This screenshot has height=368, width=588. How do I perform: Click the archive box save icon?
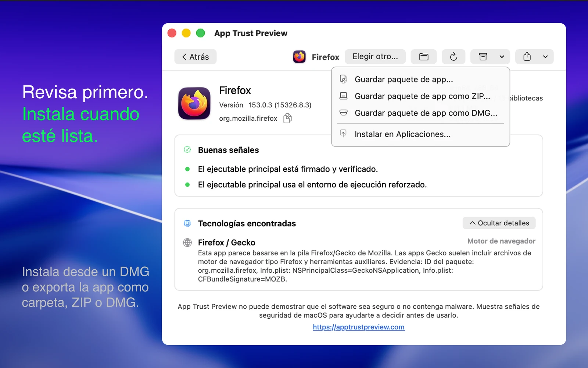coord(483,57)
